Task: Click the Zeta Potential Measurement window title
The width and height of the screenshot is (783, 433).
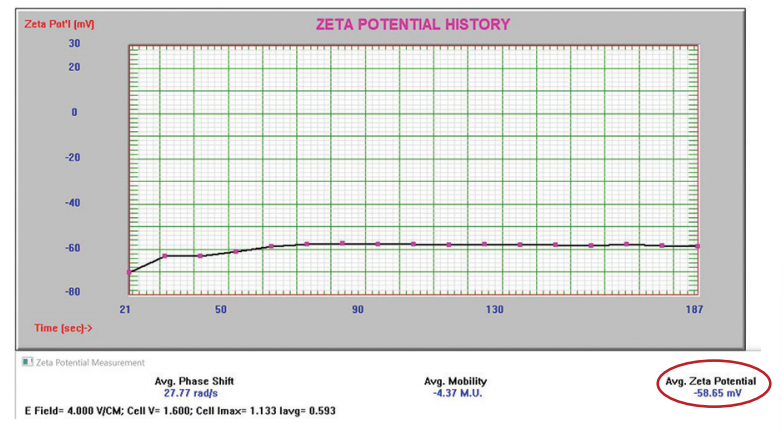Action: coord(92,362)
